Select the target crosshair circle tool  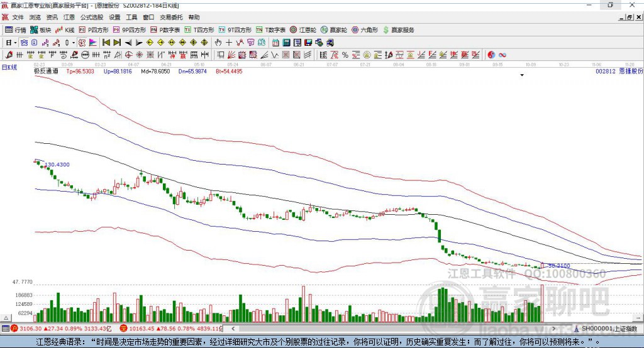(x=128, y=55)
